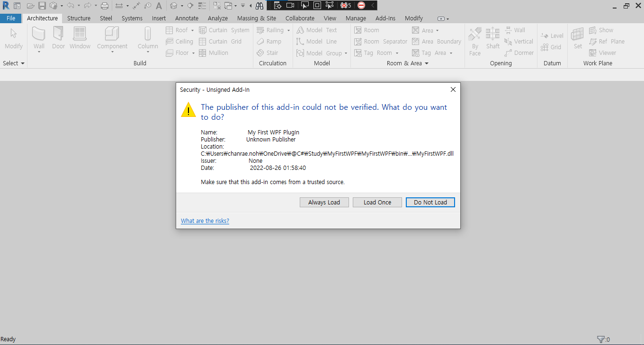This screenshot has width=644, height=345.
Task: Click the Undo arrow icon
Action: pyautogui.click(x=71, y=6)
